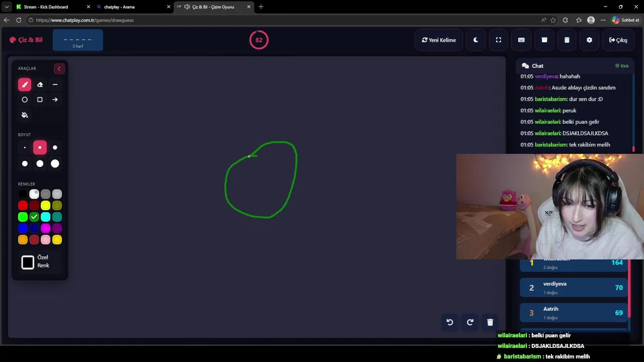Select the paint bucket fill tool
Image resolution: width=644 pixels, height=362 pixels.
[x=25, y=115]
